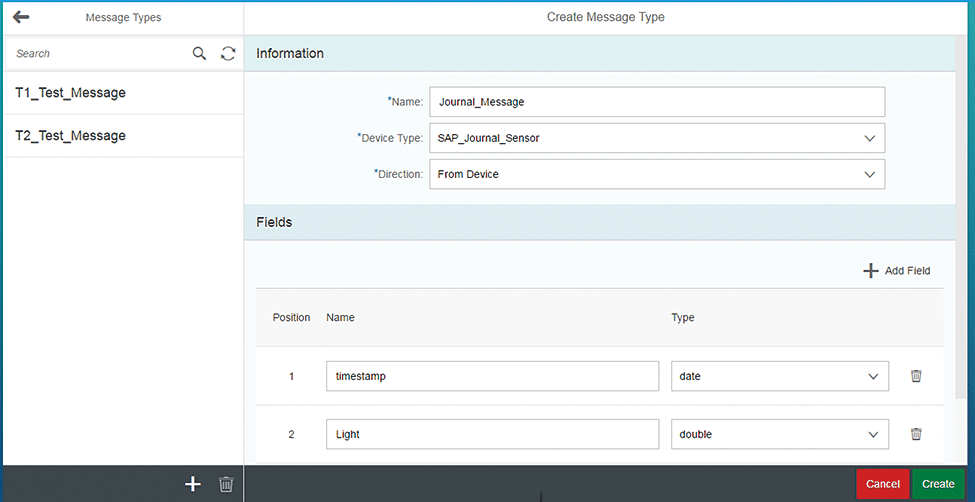975x502 pixels.
Task: Expand the Direction dropdown
Action: coord(867,174)
